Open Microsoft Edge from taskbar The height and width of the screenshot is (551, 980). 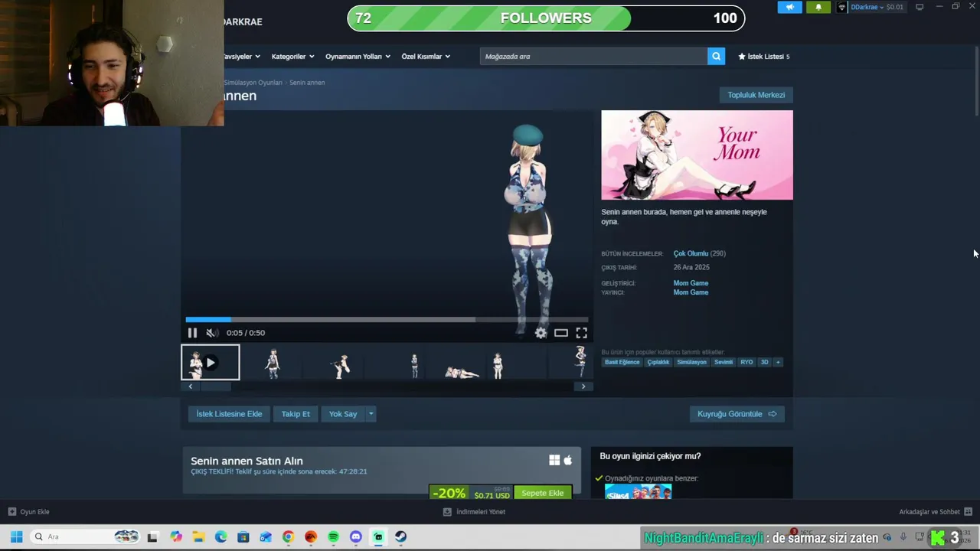(220, 537)
